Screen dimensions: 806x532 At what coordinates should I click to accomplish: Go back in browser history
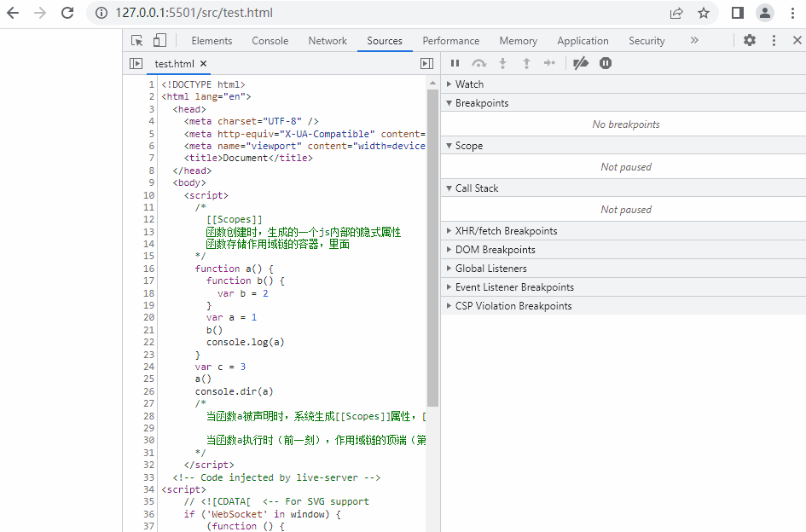(13, 13)
